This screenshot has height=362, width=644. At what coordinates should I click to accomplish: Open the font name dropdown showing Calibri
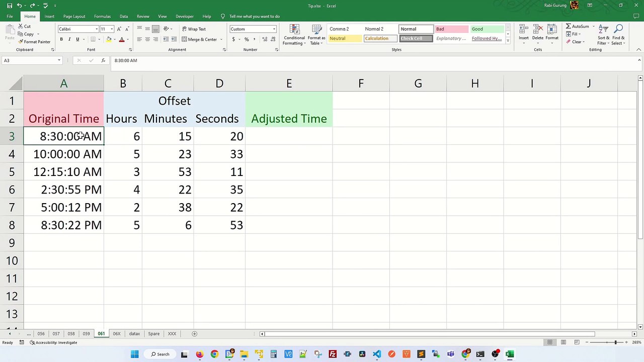tap(97, 29)
